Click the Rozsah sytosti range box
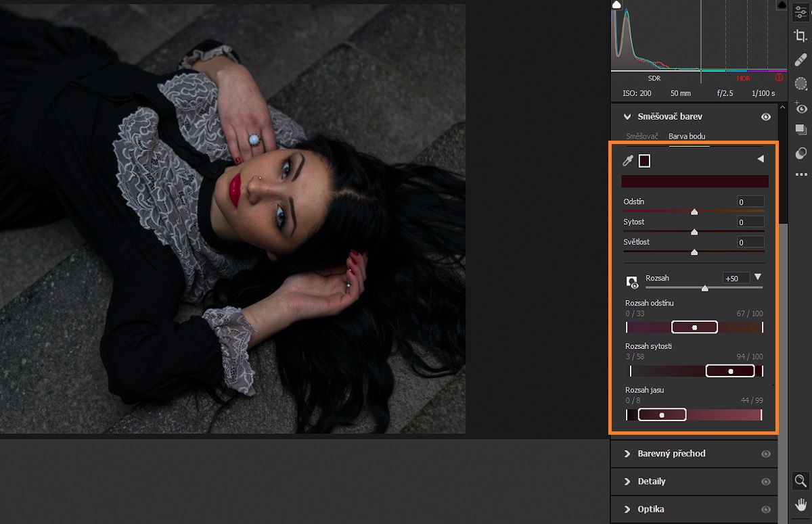Viewport: 812px width, 524px height. [x=730, y=371]
